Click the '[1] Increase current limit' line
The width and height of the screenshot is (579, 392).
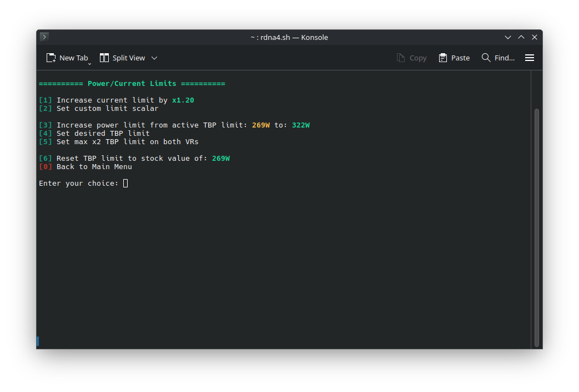point(117,100)
